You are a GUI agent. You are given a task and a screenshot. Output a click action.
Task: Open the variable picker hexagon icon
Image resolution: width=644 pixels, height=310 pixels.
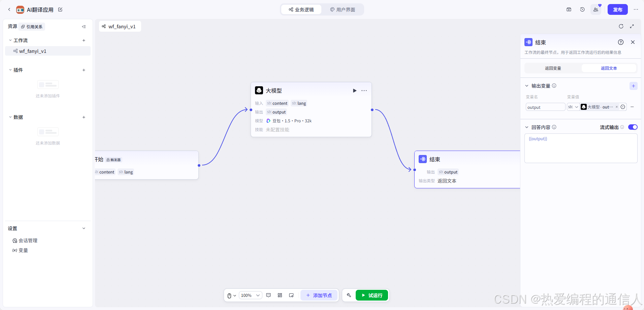(x=623, y=107)
